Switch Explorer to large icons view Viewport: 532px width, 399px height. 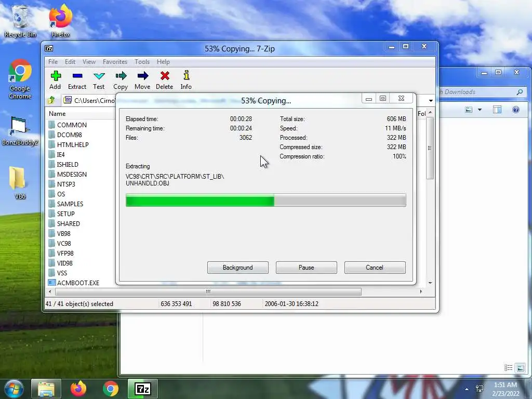click(521, 368)
